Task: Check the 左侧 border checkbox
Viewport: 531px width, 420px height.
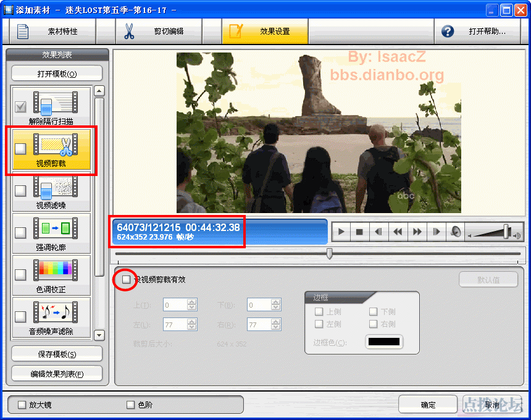Action: point(319,324)
